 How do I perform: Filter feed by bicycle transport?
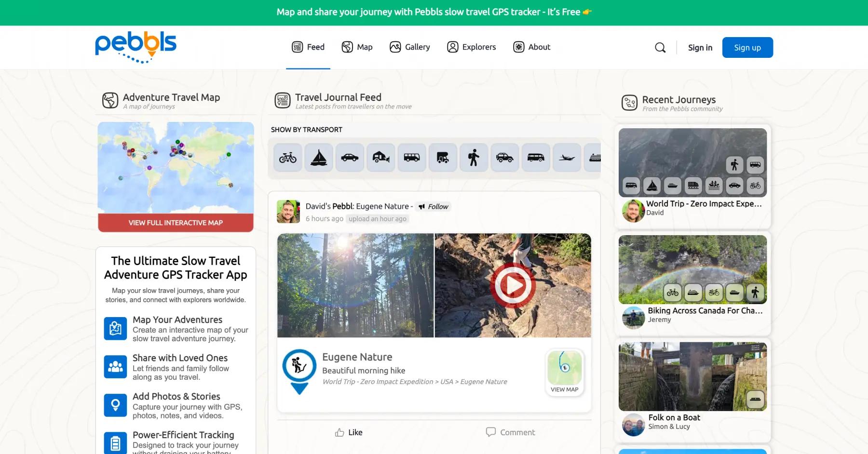pos(288,158)
